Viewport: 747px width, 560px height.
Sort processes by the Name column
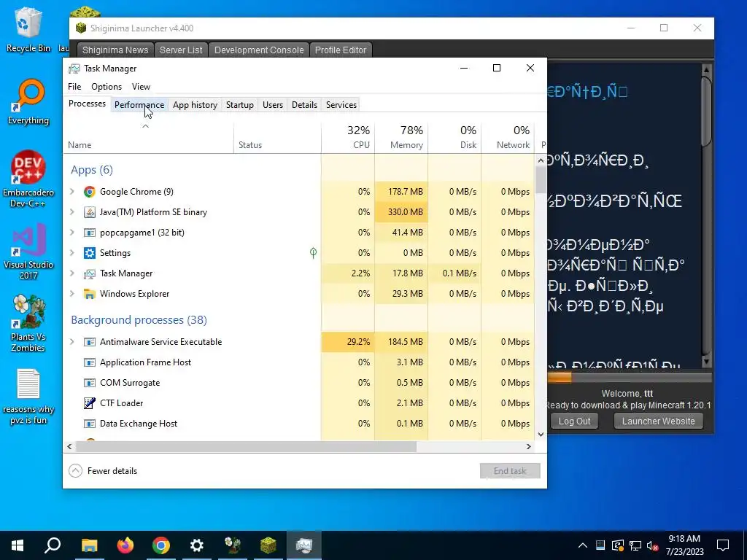(148, 138)
